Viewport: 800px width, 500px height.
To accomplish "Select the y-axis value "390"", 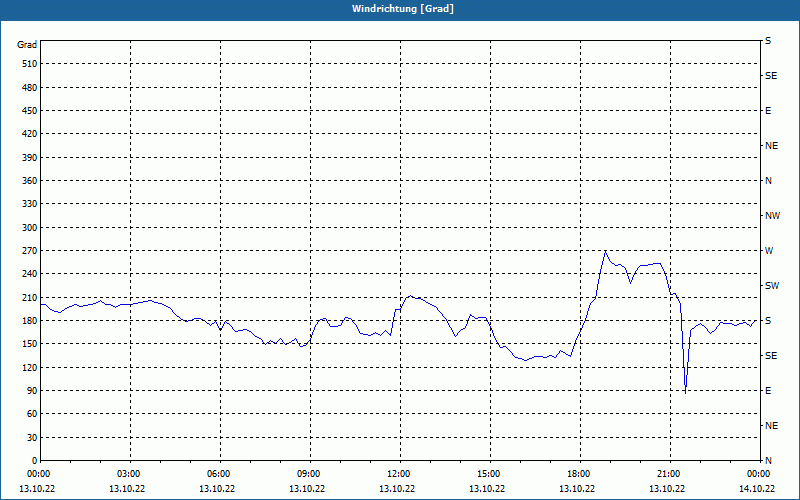I will tap(30, 158).
